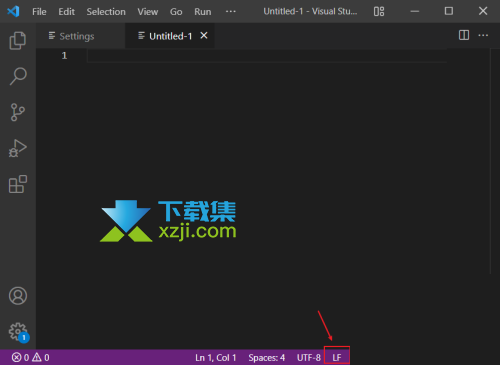Click the VS Code logo icon
The height and width of the screenshot is (365, 500).
point(13,11)
